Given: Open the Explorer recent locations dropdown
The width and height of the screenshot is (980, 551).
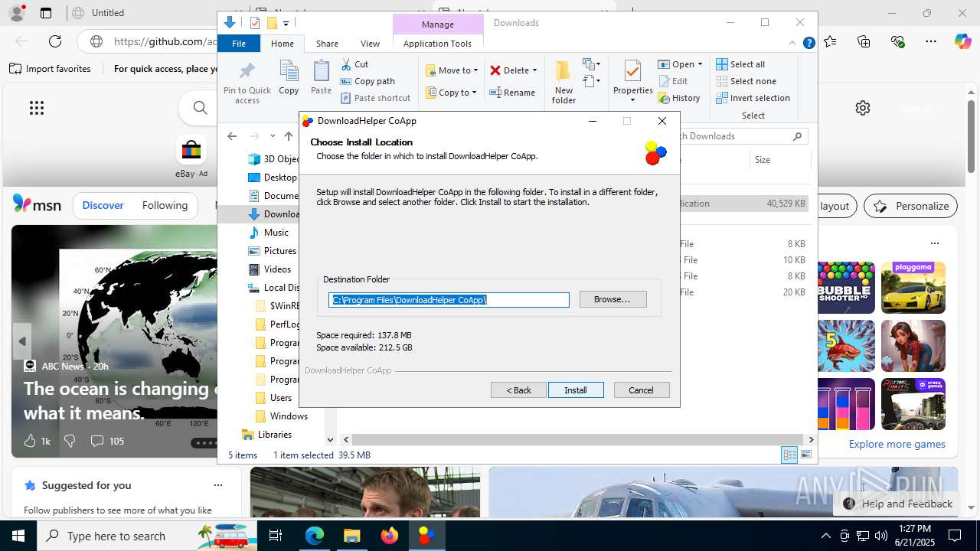Looking at the screenshot, I should pos(273,136).
